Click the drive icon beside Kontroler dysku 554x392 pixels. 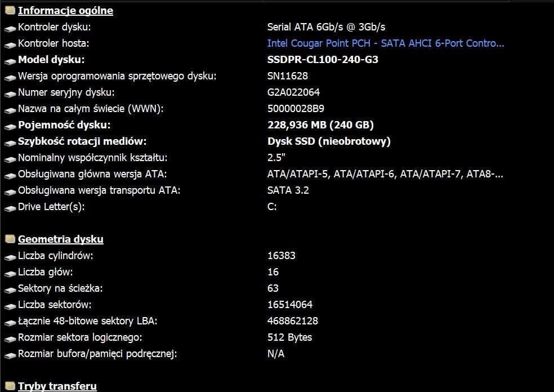10,28
